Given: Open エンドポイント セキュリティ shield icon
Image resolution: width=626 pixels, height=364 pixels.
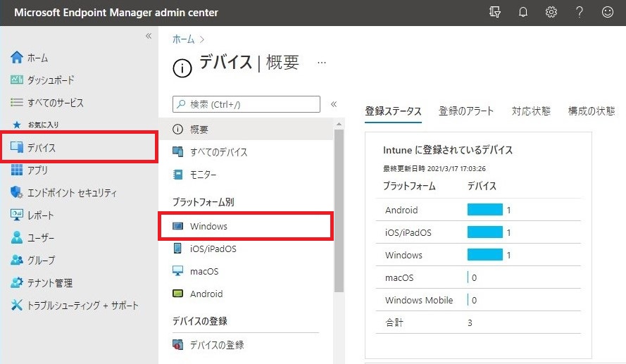Looking at the screenshot, I should click(x=18, y=193).
